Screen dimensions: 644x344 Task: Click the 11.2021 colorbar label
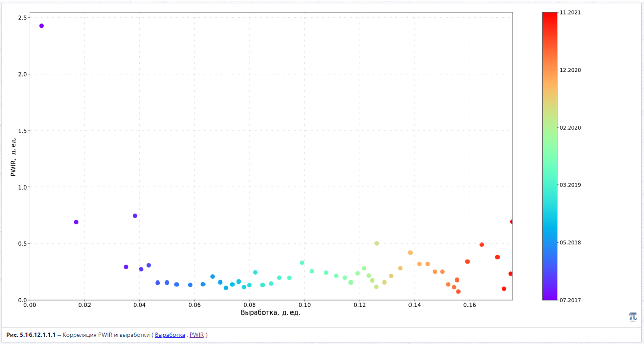pyautogui.click(x=570, y=12)
